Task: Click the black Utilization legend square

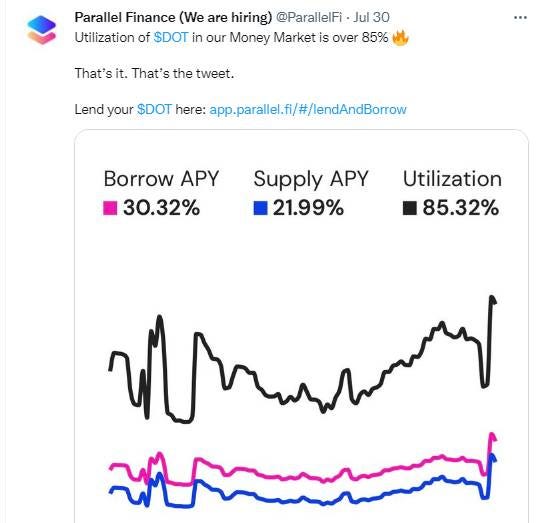Action: (x=410, y=208)
